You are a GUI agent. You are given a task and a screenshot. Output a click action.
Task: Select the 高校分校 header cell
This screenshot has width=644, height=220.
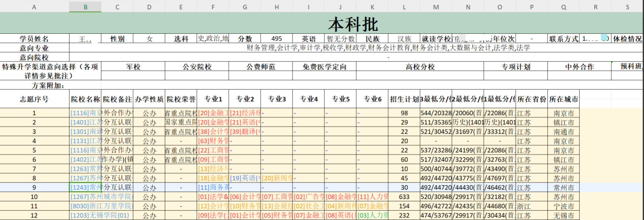[420, 66]
